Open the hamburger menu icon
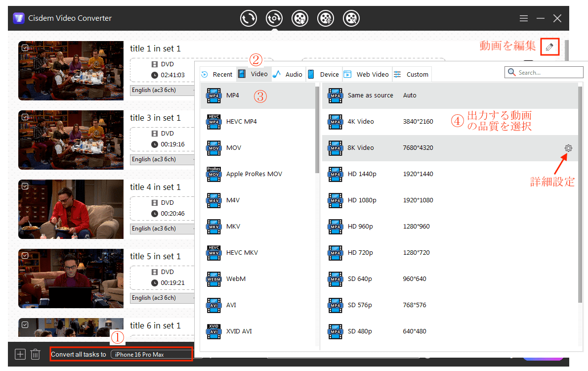588x371 pixels. pos(524,18)
